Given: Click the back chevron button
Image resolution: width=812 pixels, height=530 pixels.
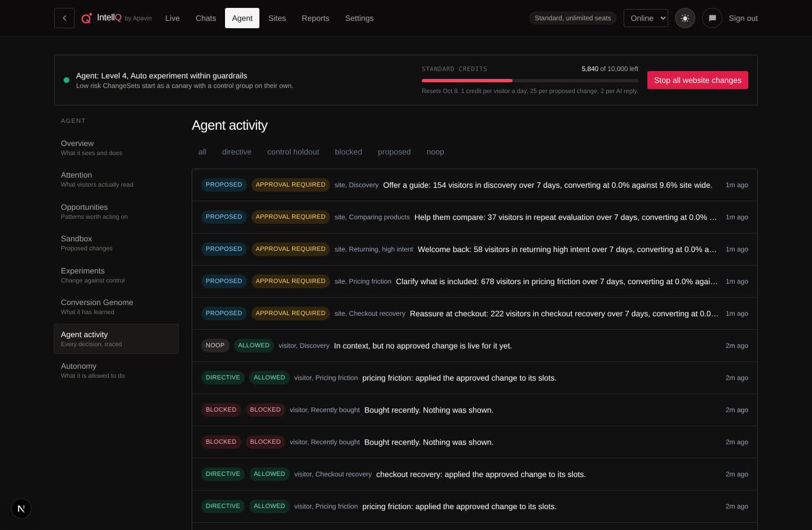Looking at the screenshot, I should 64,18.
